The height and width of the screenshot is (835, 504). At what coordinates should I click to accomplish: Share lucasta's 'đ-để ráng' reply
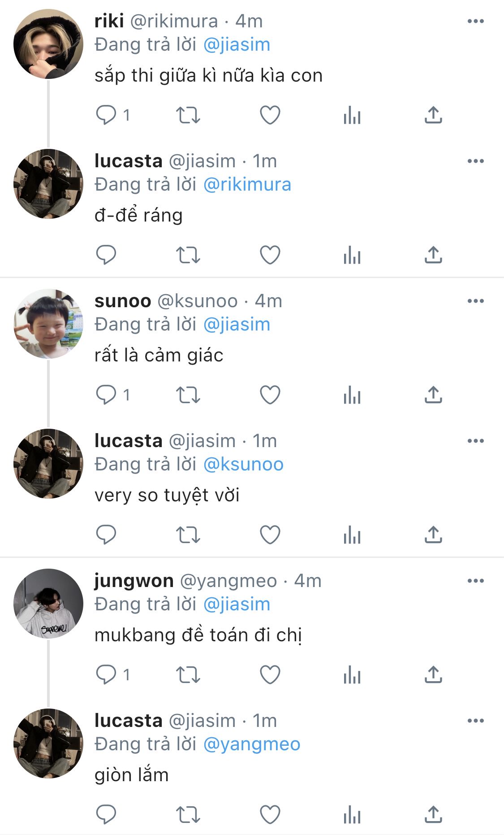433,255
